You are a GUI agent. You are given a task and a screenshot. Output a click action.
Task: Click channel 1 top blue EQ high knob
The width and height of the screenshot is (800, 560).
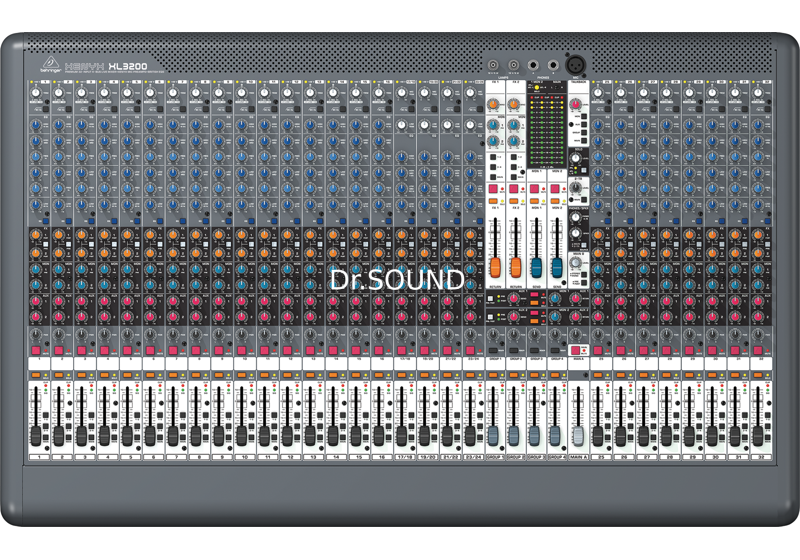coord(36,125)
